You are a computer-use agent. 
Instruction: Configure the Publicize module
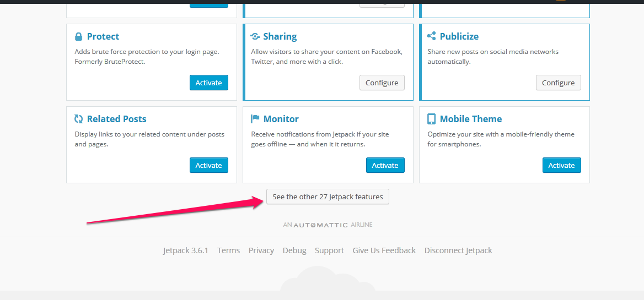tap(558, 83)
